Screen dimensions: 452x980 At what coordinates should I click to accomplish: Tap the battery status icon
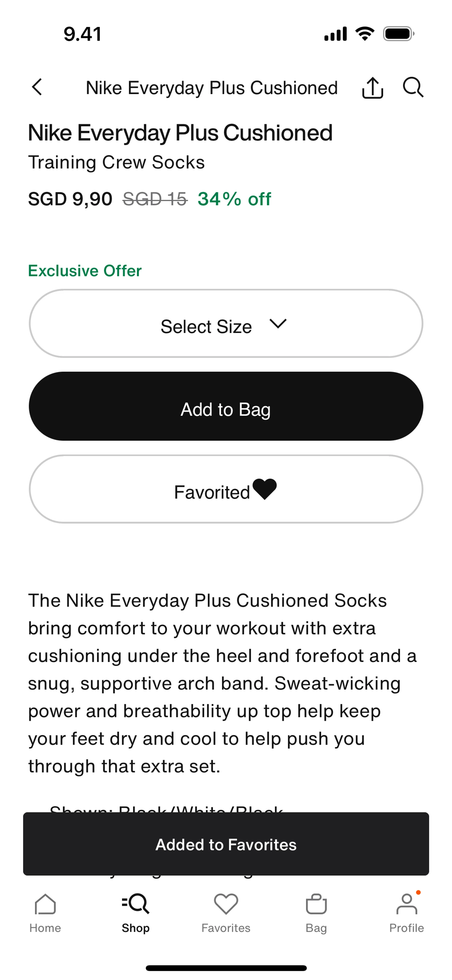click(x=399, y=34)
